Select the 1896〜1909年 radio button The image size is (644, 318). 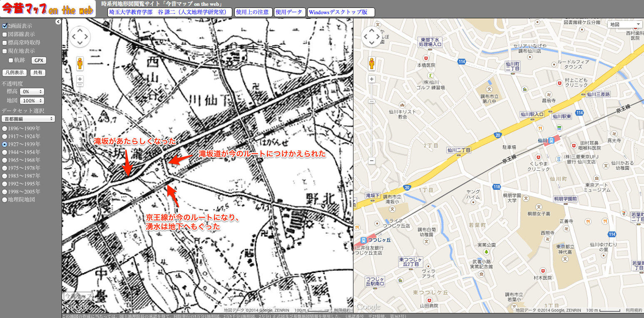pyautogui.click(x=5, y=128)
